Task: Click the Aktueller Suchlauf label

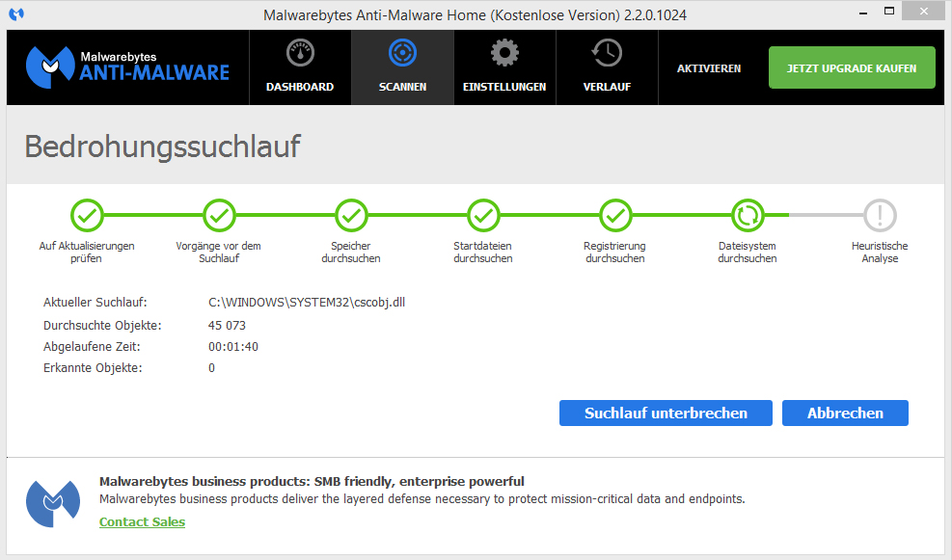Action: (95, 302)
